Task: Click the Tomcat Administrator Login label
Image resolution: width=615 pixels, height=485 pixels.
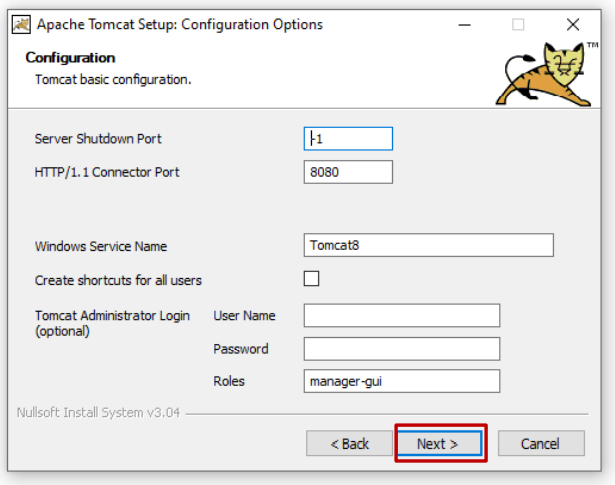Action: (x=112, y=323)
